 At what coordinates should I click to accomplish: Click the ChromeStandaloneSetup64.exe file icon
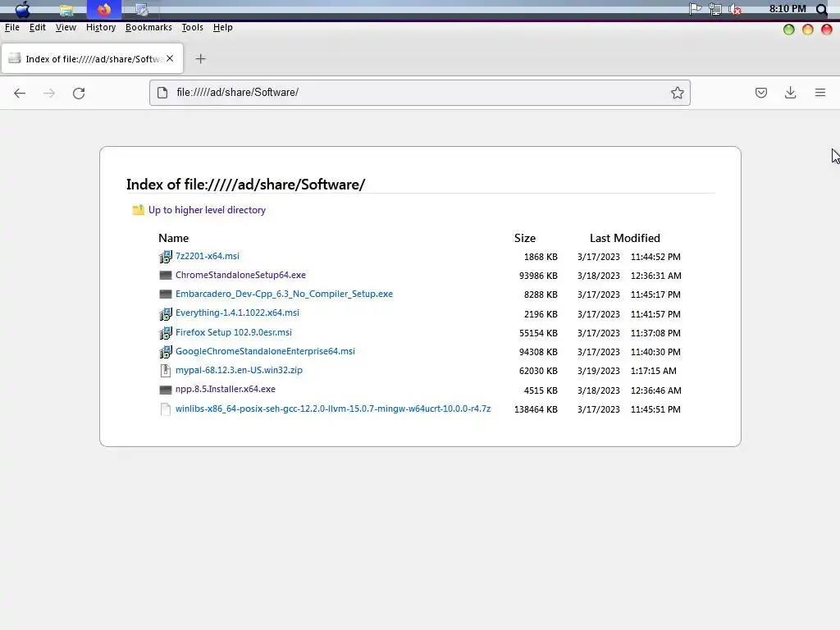[166, 276]
